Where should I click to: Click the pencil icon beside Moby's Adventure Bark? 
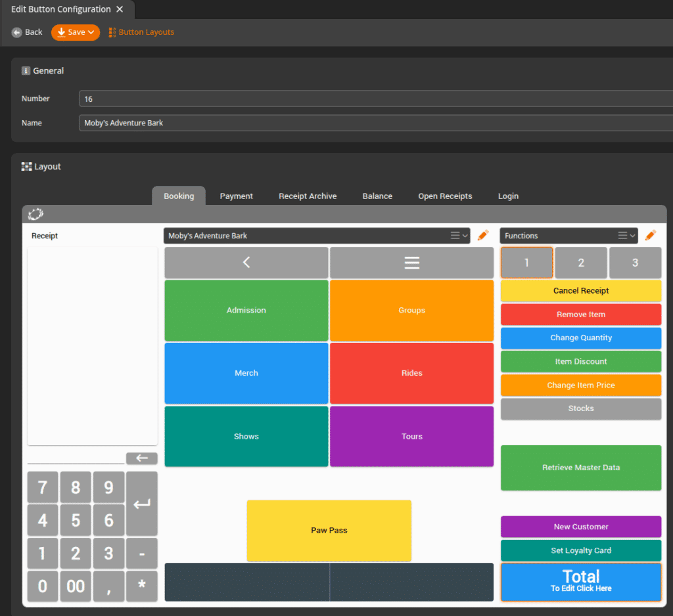pyautogui.click(x=483, y=235)
